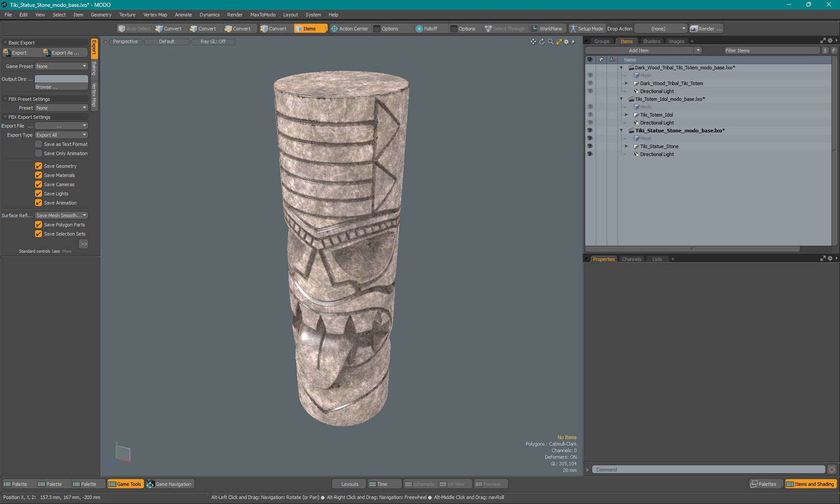Open Surface Refinement Save Mesh Smooth dropdown
The image size is (840, 504).
tap(62, 215)
